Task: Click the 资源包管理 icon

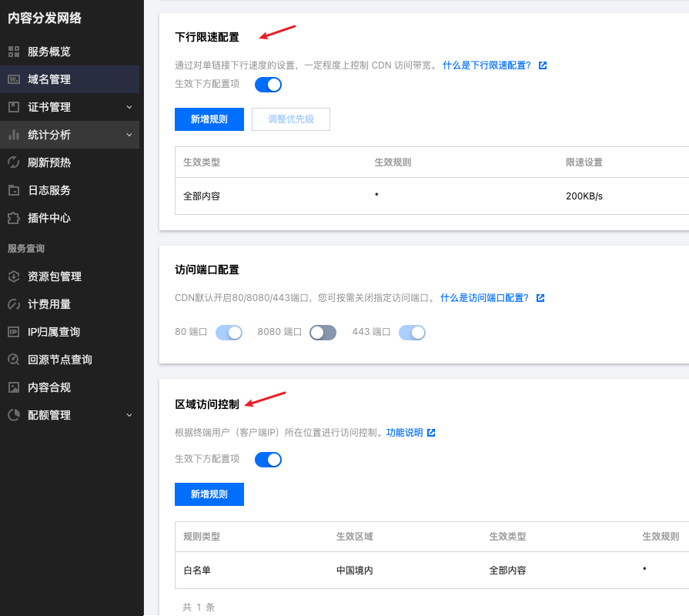Action: pos(14,276)
